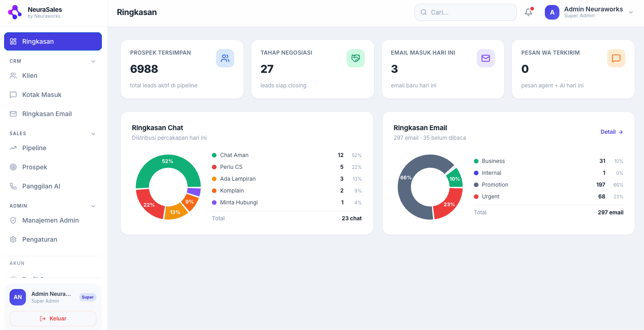Collapse the ADMIN section chevron
644x330 pixels.
93,206
